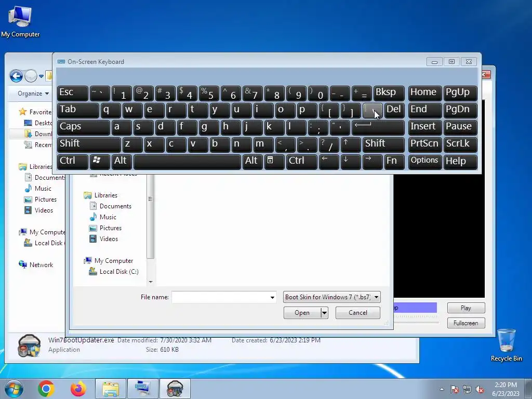532x399 pixels.
Task: Open the Action Center flag tray icon
Action: pos(454,389)
